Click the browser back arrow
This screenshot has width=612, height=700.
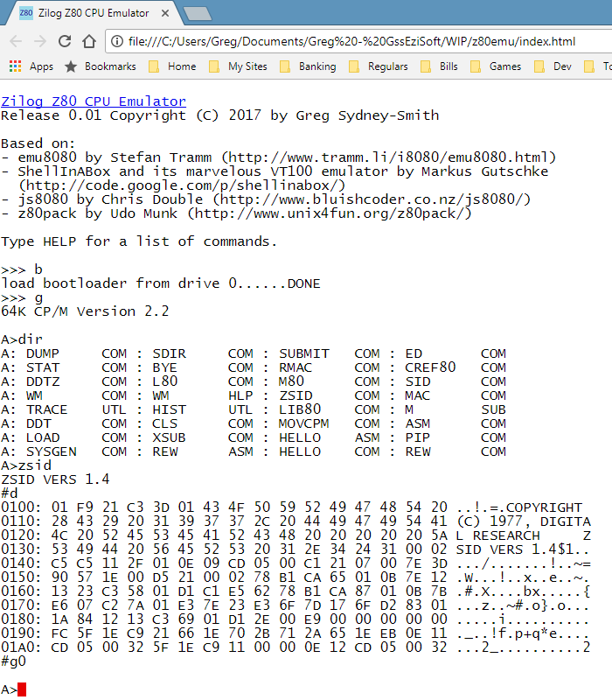point(16,41)
